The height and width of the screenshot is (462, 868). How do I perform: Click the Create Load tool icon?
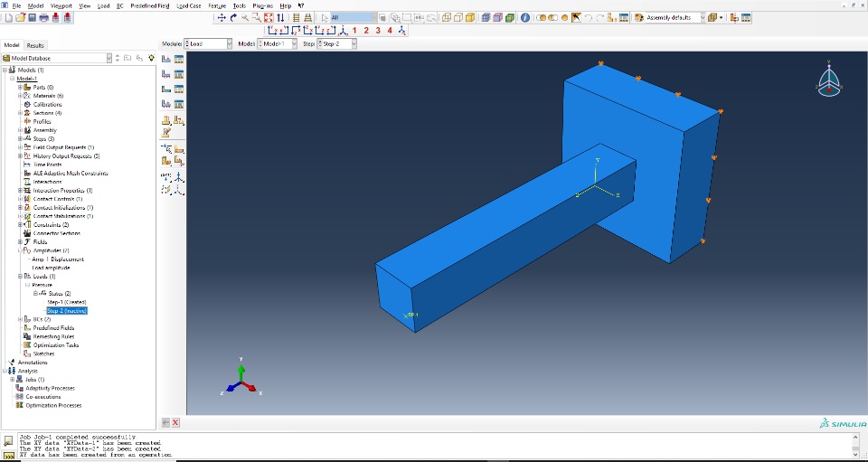pyautogui.click(x=165, y=59)
